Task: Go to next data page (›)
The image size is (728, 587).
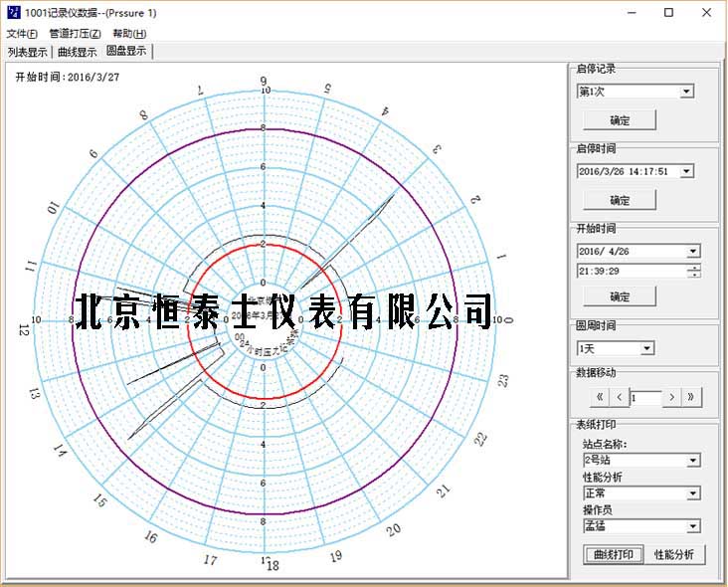Action: click(x=672, y=397)
